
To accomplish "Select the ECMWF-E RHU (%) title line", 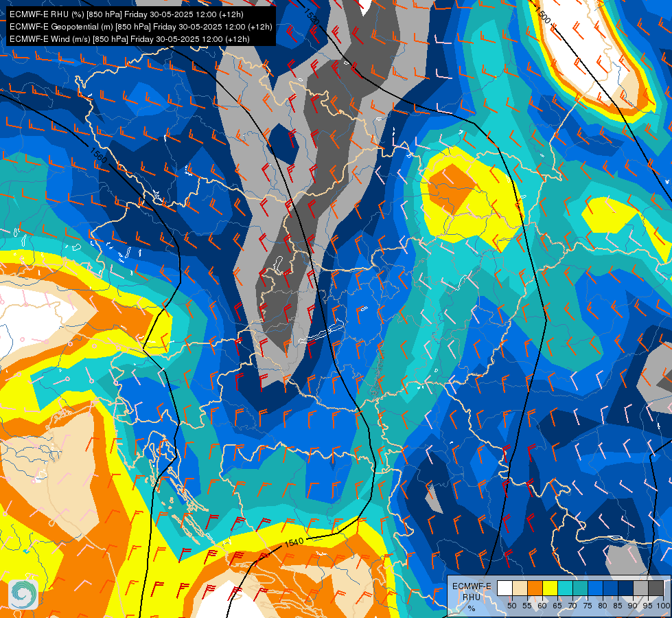I will pos(126,14).
